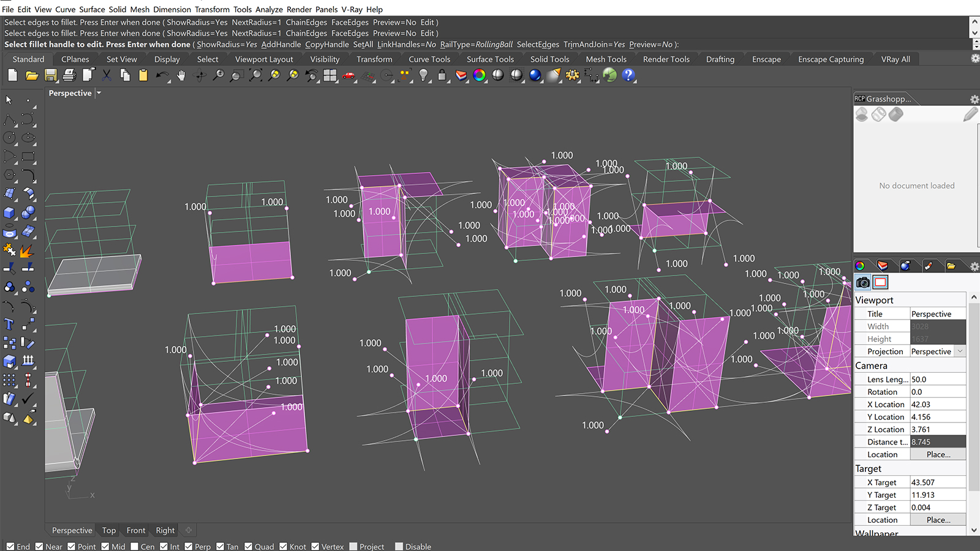Click Place button for Camera Location
The image size is (980, 551).
[x=938, y=454]
